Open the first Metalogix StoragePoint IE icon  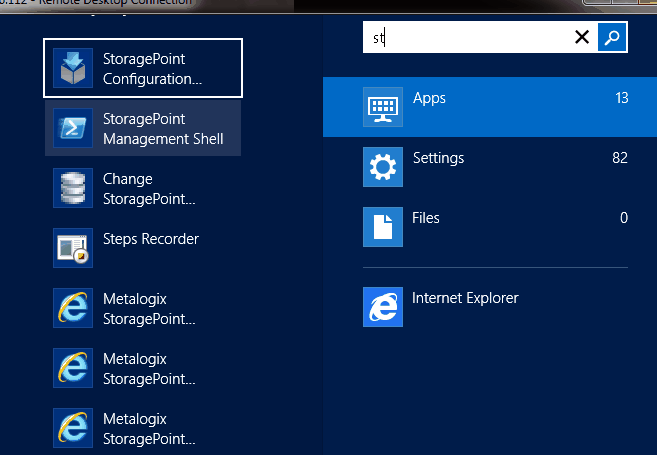[73, 308]
